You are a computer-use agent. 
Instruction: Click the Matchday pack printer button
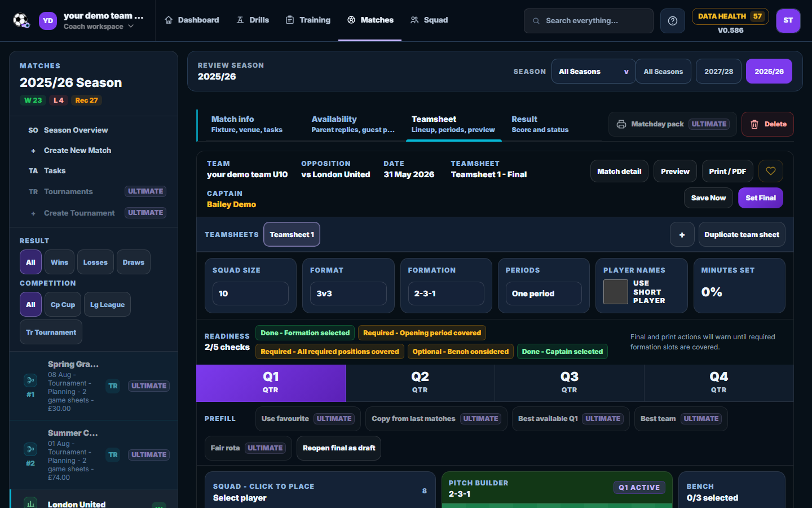(x=672, y=124)
